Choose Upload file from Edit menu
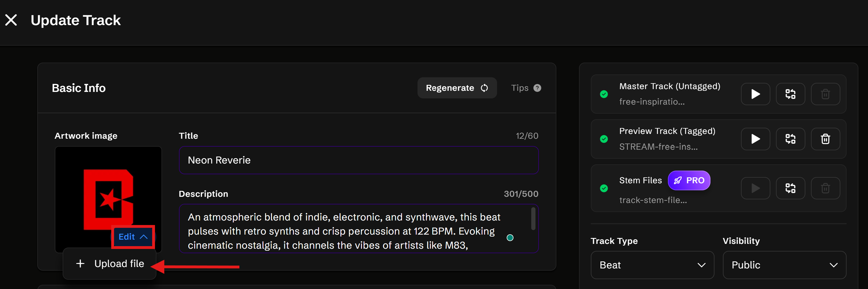The height and width of the screenshot is (289, 868). [110, 264]
